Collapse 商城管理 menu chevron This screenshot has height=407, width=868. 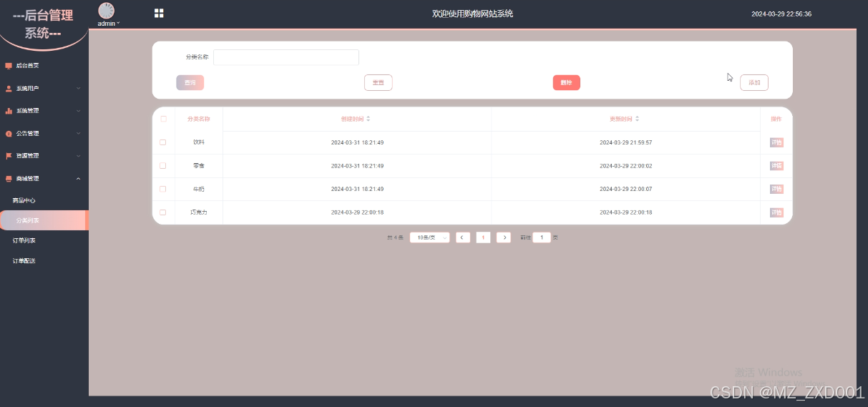78,179
